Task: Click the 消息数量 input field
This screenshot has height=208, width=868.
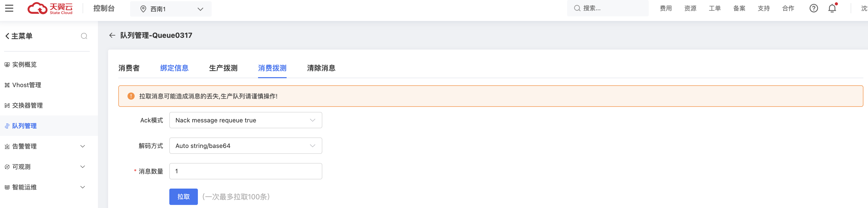Action: coord(246,171)
